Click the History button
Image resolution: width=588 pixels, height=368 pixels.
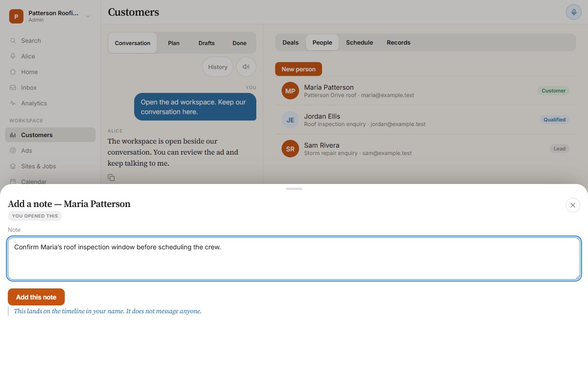tap(218, 67)
